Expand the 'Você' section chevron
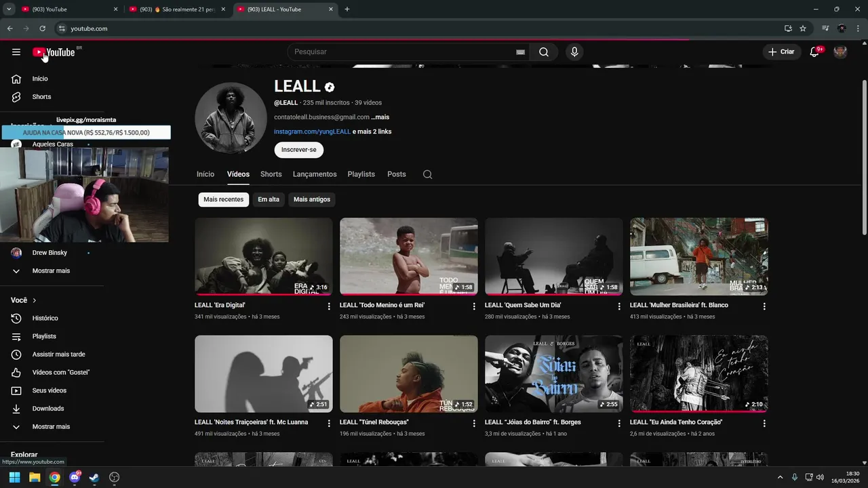Screen dimensions: 868x488 coord(35,300)
